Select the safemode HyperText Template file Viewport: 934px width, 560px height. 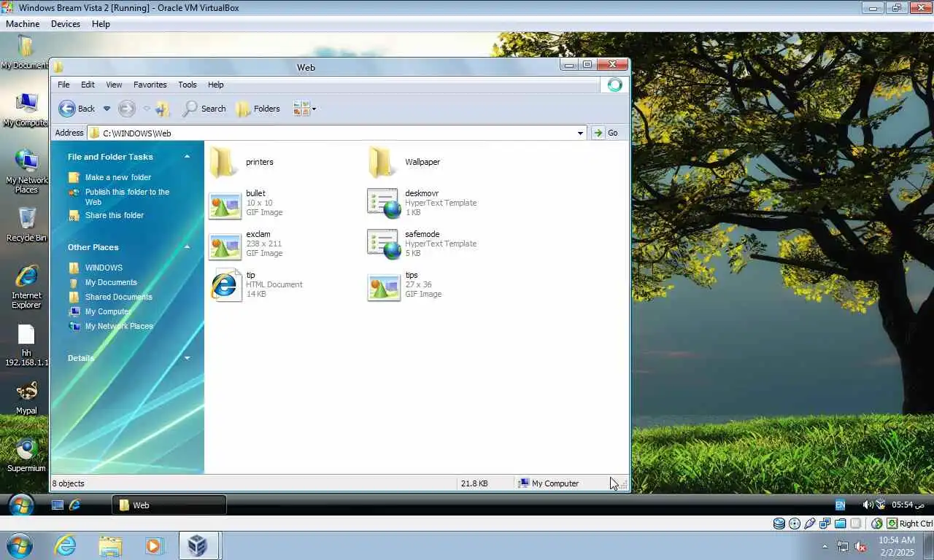pos(422,244)
